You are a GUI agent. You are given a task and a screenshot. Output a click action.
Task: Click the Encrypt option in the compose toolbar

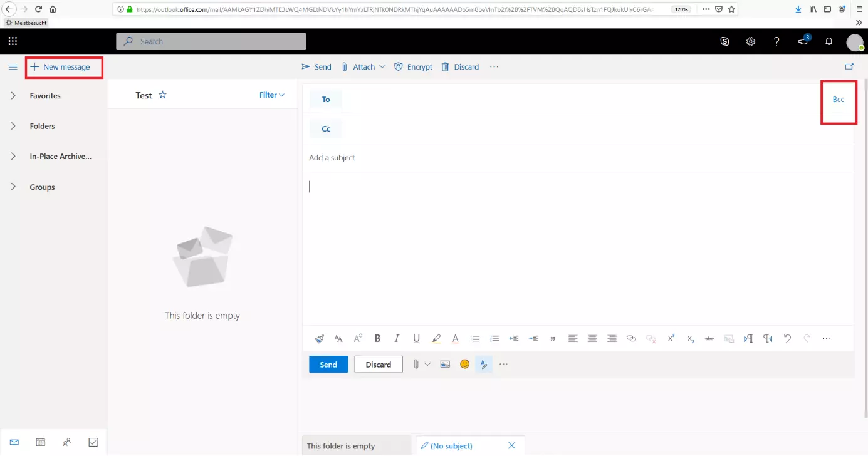[413, 66]
